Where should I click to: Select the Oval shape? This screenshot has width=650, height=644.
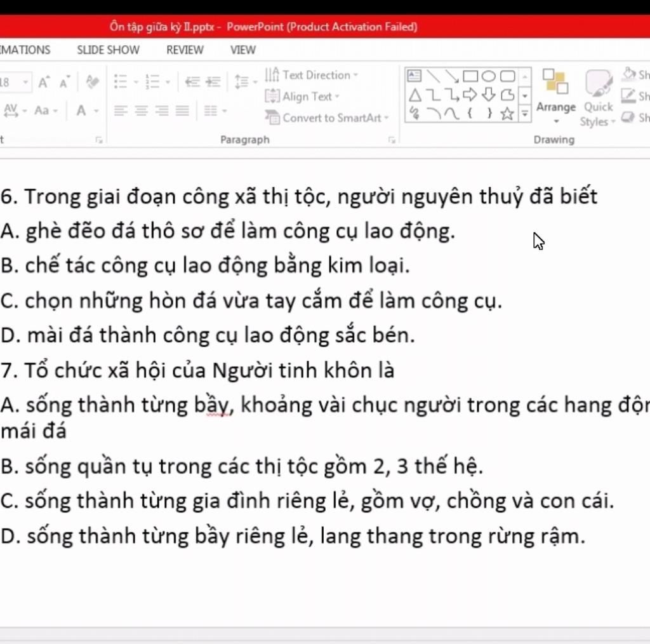489,76
